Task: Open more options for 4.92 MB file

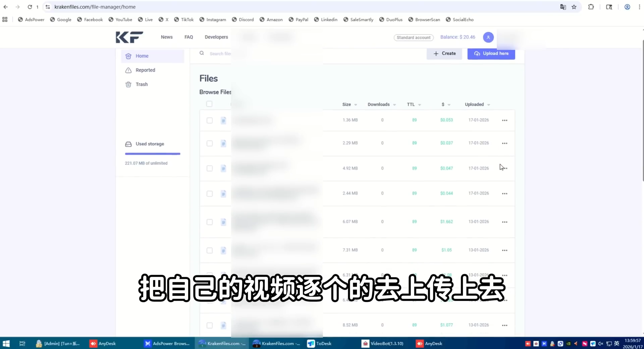Action: 504,168
